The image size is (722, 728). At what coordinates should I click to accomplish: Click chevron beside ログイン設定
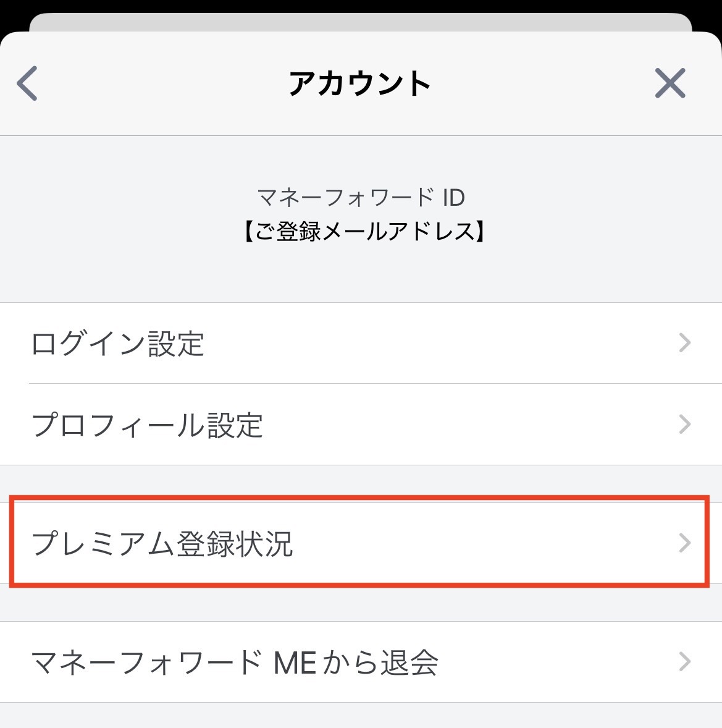pos(685,343)
